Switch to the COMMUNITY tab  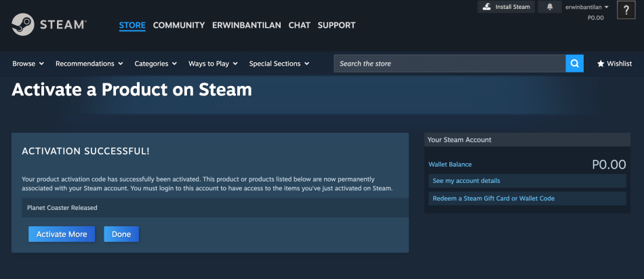tap(178, 26)
